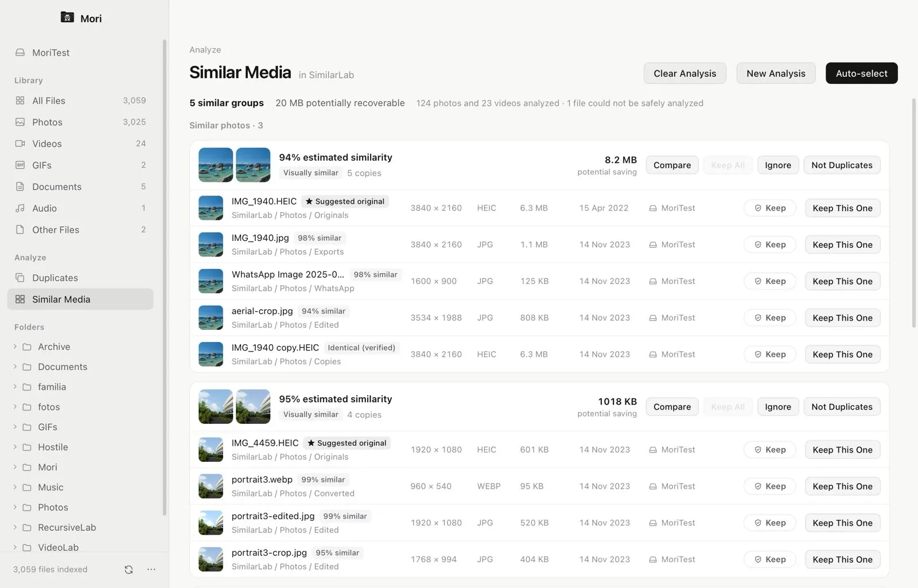Click the All Files grid icon

pyautogui.click(x=20, y=100)
